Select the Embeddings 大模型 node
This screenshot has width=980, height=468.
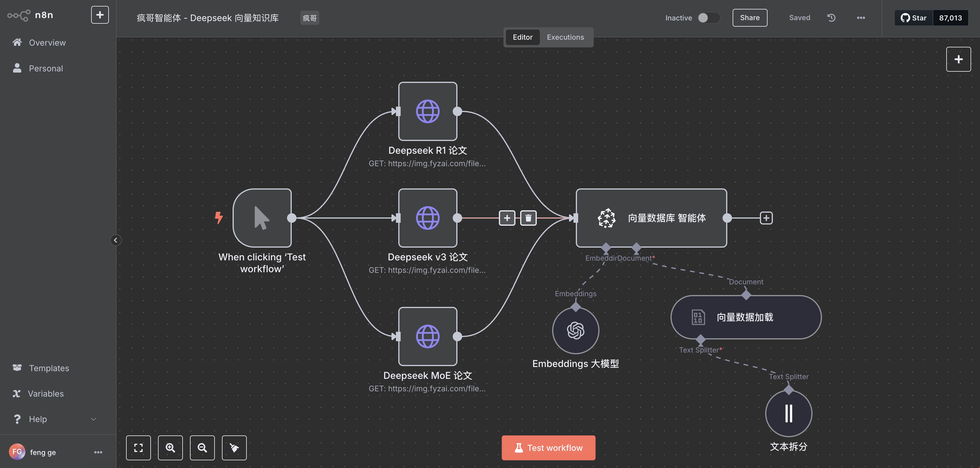click(x=576, y=331)
